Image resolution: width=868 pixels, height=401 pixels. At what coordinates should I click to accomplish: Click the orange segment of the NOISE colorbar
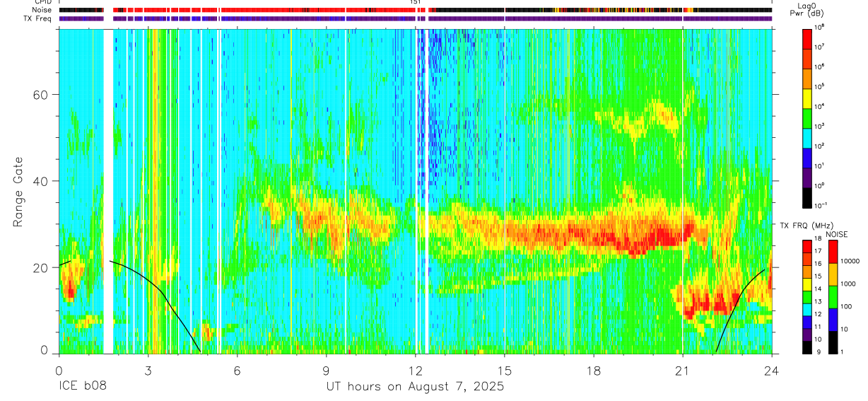[x=833, y=274]
